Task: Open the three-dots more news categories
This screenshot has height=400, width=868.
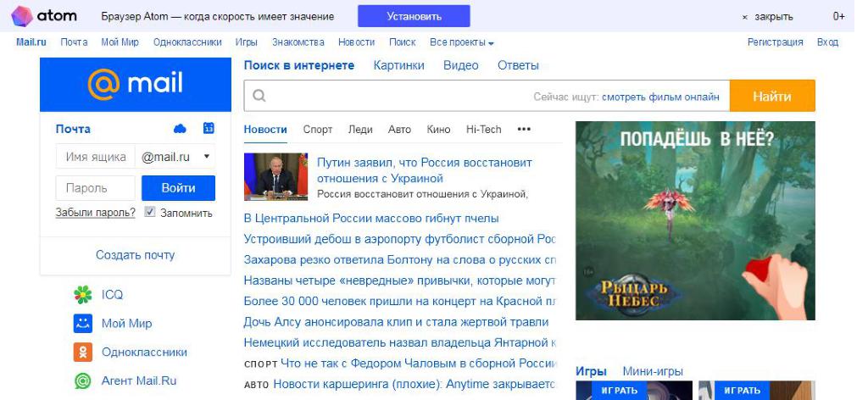Action: 524,130
